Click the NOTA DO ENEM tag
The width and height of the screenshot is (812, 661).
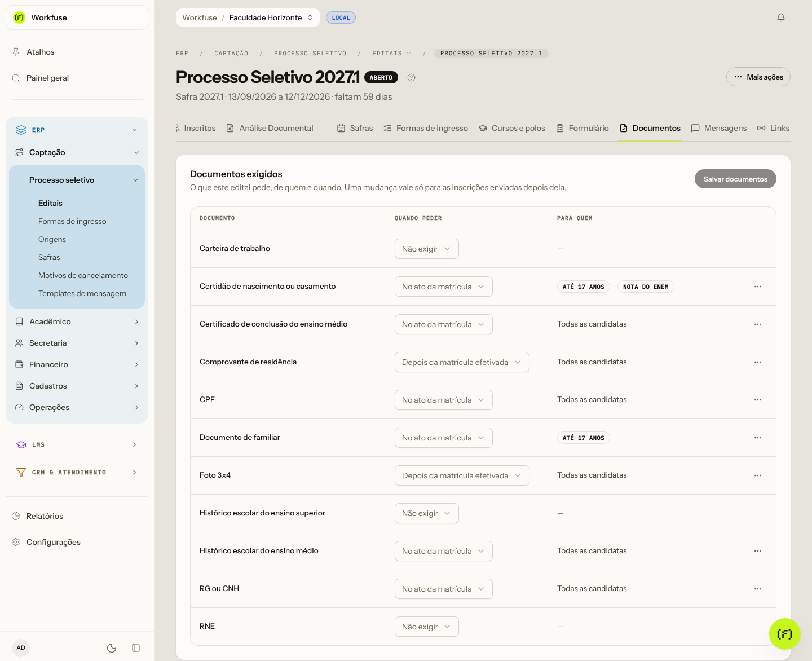click(x=646, y=287)
